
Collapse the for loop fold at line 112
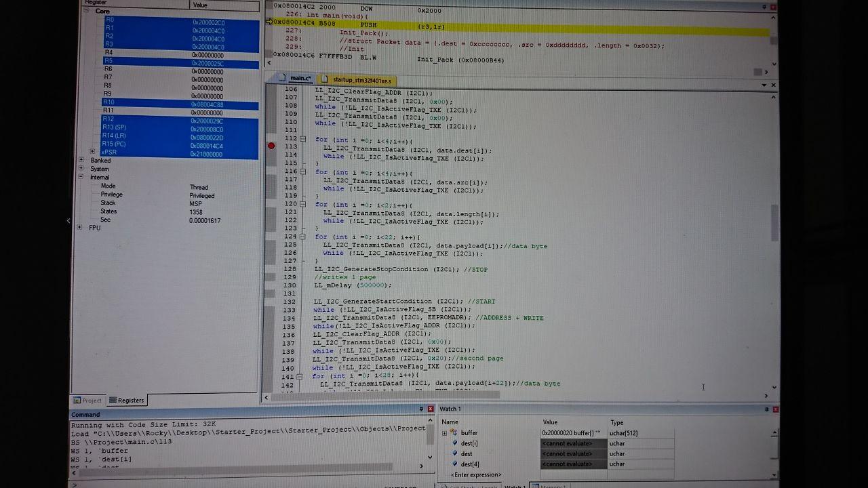point(302,139)
